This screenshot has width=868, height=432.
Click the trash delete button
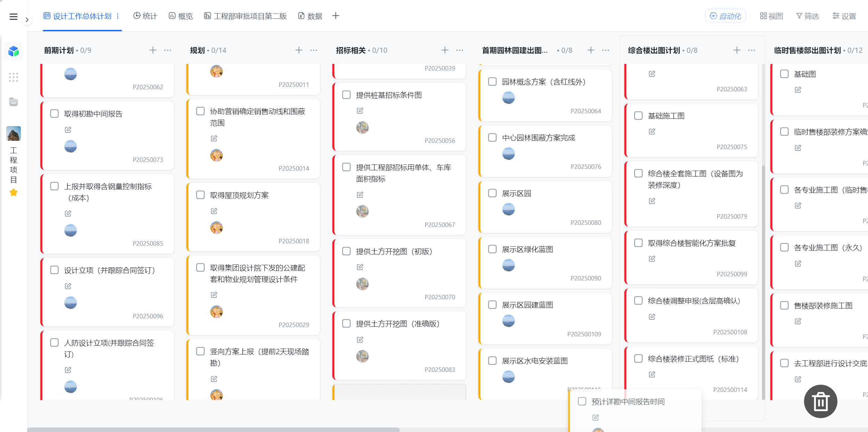(821, 401)
